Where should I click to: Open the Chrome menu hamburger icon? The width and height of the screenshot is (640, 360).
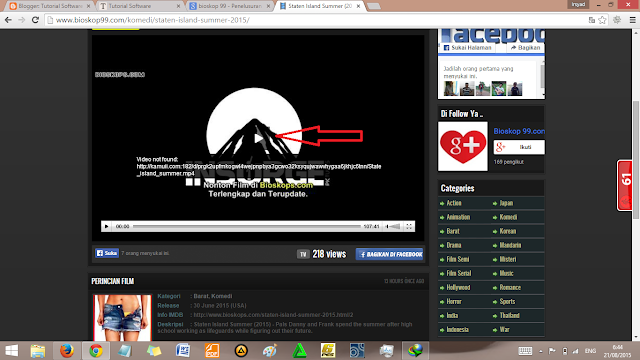tap(632, 20)
